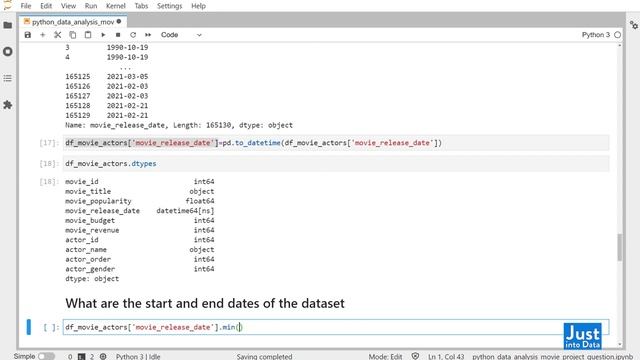The height and width of the screenshot is (360, 640).
Task: Click into the active cell with min() code
Action: [336, 327]
